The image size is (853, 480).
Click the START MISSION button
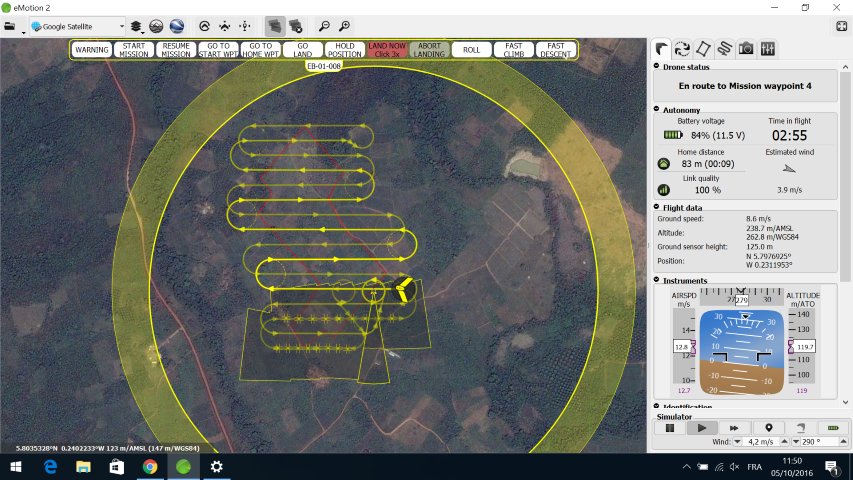point(134,50)
